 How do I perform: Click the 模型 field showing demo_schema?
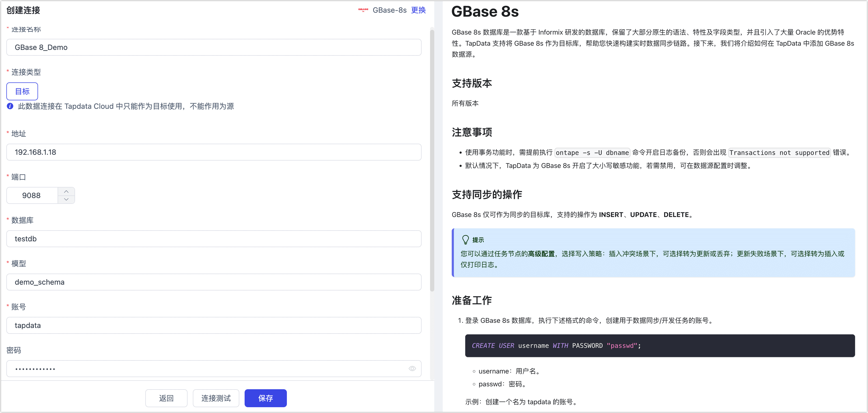(214, 282)
